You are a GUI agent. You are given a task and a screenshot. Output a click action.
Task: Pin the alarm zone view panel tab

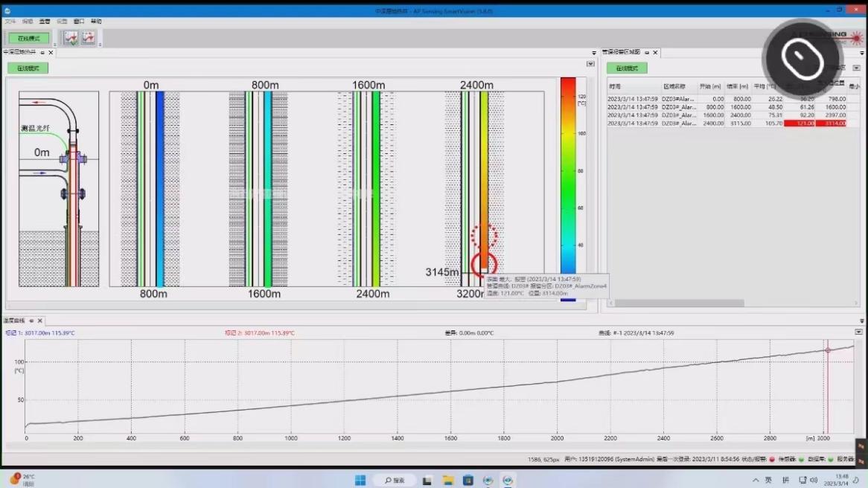pos(647,53)
